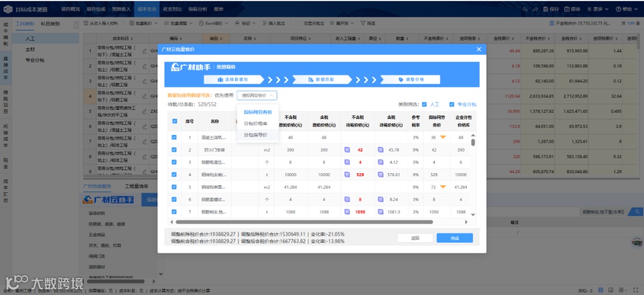The height and width of the screenshot is (295, 644).
Task: Click the 插入批注 insert comment icon
Action: coord(265,23)
